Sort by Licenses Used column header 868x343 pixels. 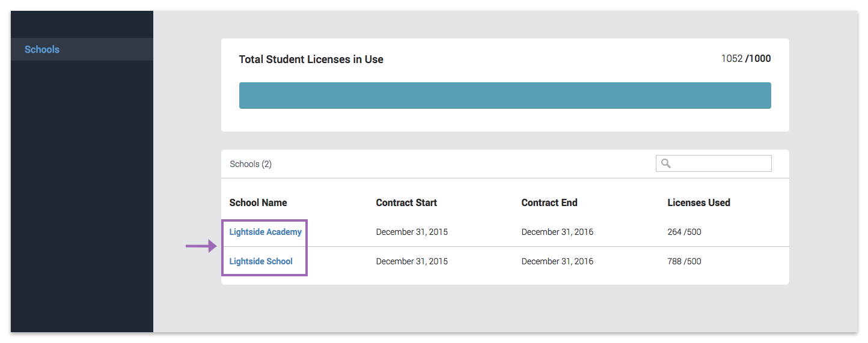698,202
